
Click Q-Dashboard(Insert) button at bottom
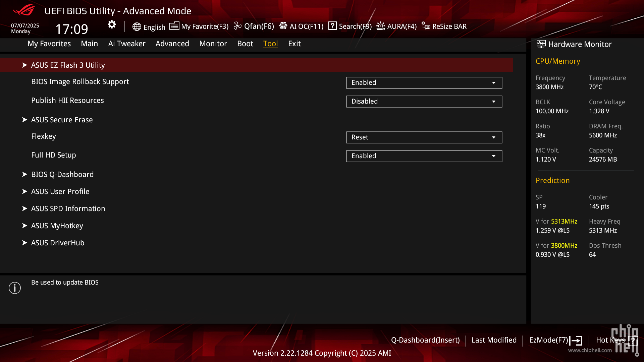pos(425,340)
